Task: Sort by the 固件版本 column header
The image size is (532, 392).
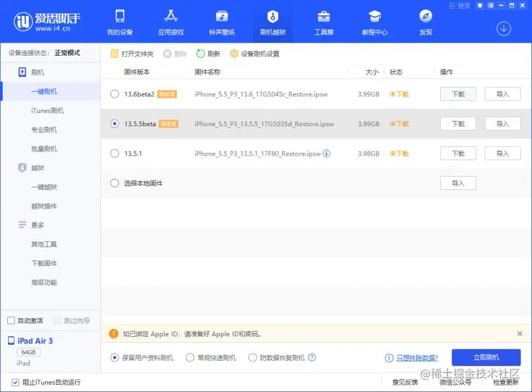Action: [137, 72]
